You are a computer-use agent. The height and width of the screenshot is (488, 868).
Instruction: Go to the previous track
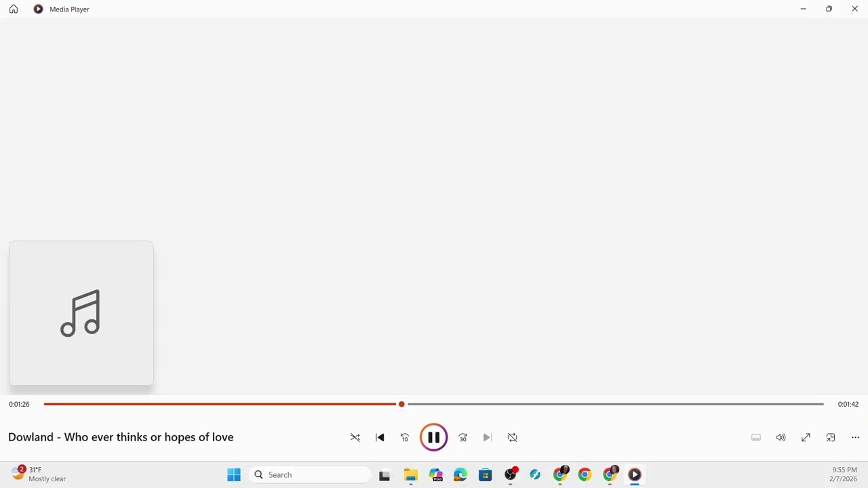point(380,438)
